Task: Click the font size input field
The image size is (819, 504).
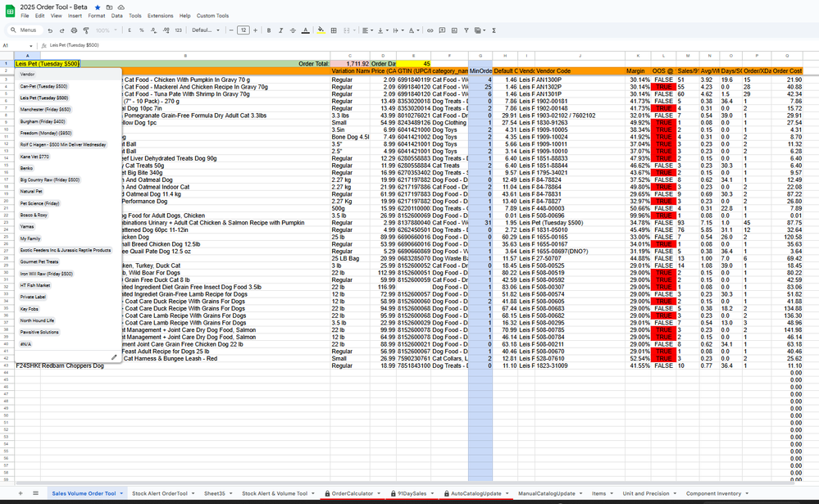Action: pos(243,30)
